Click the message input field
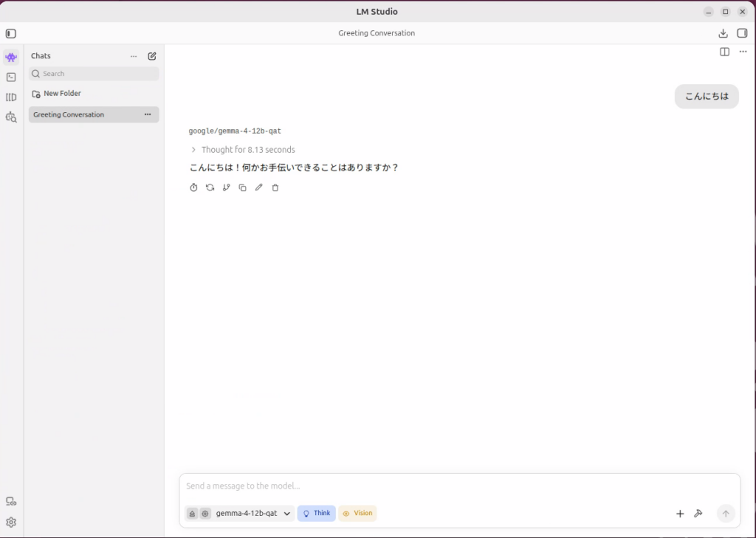 pyautogui.click(x=459, y=486)
